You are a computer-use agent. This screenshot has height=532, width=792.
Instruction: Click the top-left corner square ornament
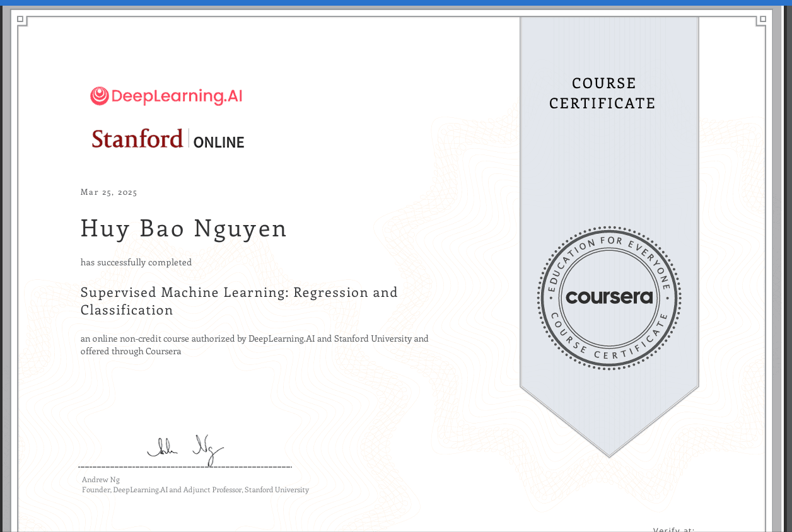tap(21, 20)
